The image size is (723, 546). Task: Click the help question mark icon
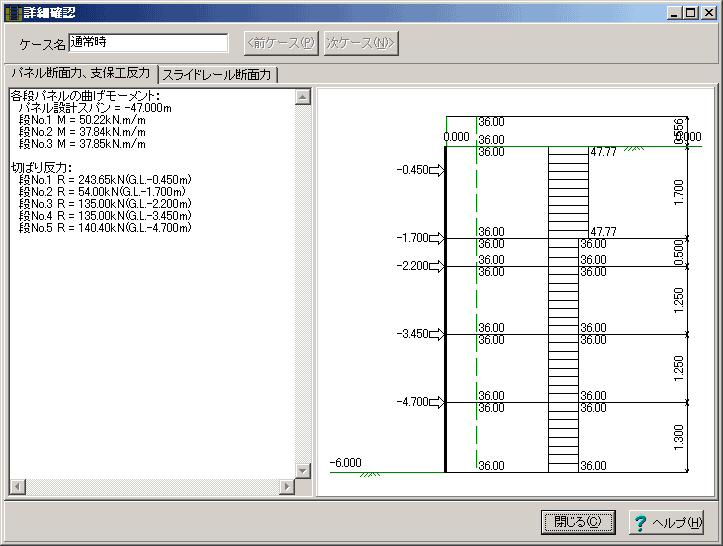(641, 523)
